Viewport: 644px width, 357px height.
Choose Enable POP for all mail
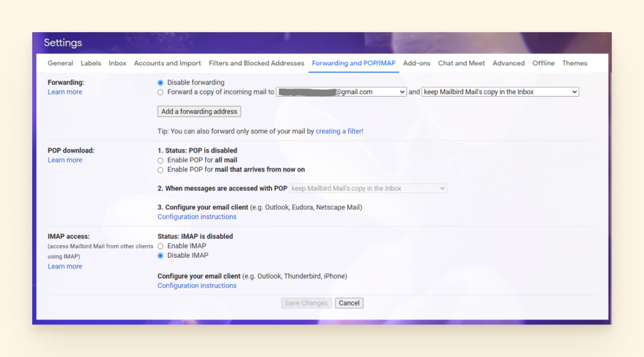click(x=160, y=160)
